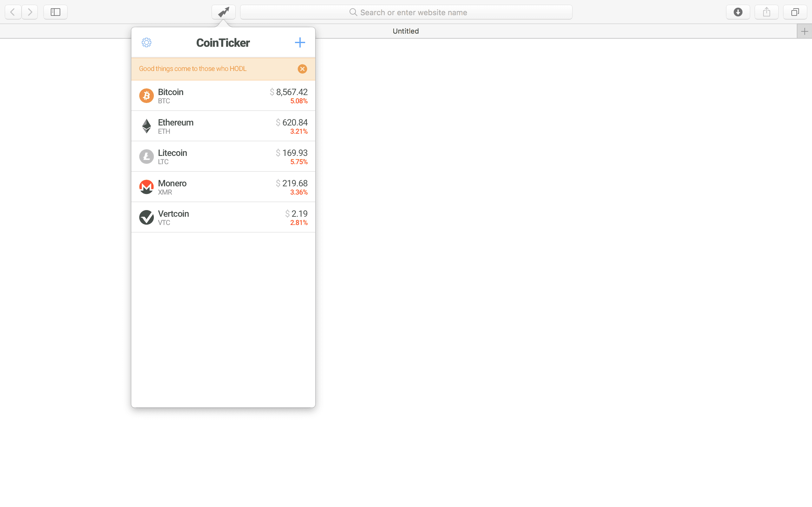
Task: Show all tabs overview
Action: (795, 12)
